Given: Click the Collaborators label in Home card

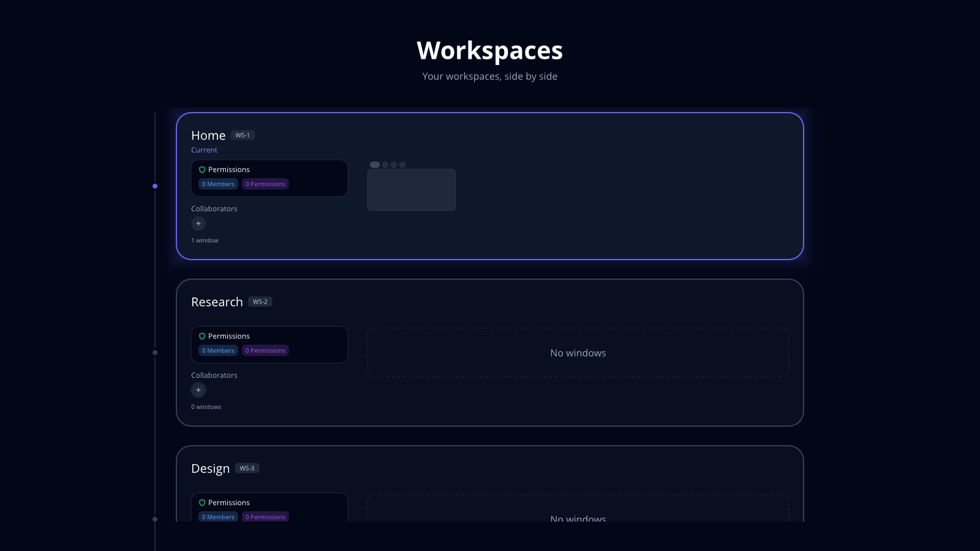Looking at the screenshot, I should 214,209.
